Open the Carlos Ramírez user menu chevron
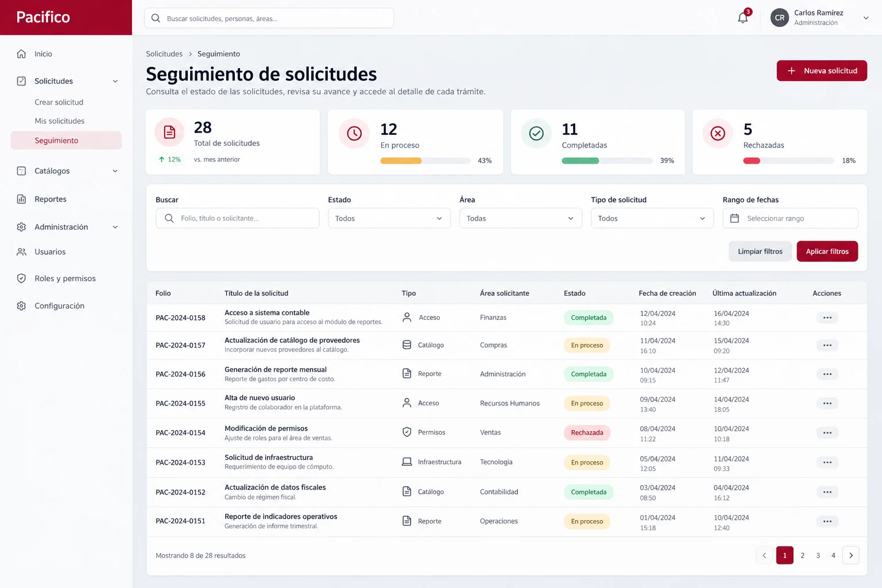The width and height of the screenshot is (882, 588). [x=866, y=18]
